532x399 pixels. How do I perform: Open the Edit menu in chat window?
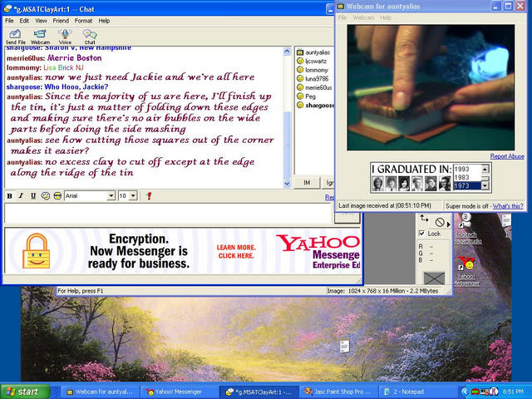[x=24, y=21]
